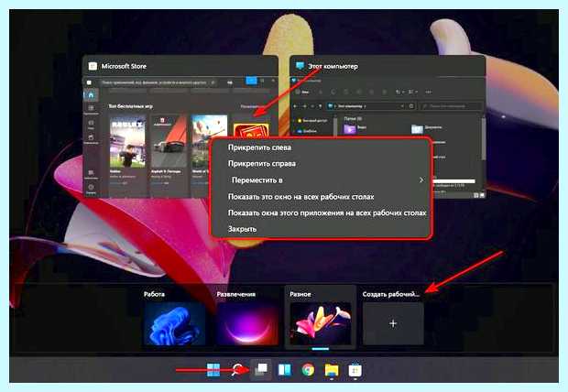Click the drive usage bar in Этот компьютер
The width and height of the screenshot is (568, 392).
pos(453,181)
